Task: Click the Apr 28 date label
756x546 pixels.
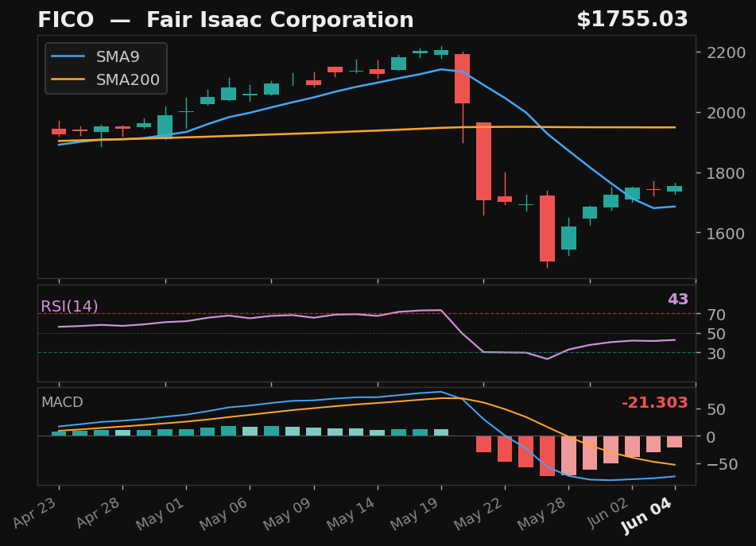Action: pos(99,513)
